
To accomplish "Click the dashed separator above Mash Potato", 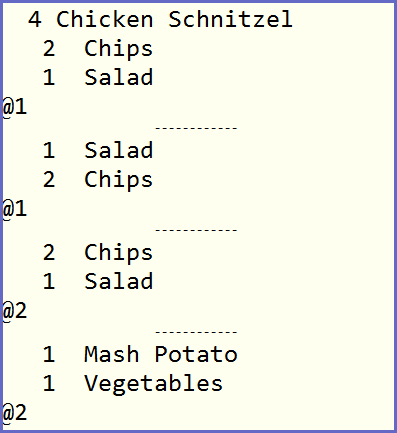I will [196, 332].
